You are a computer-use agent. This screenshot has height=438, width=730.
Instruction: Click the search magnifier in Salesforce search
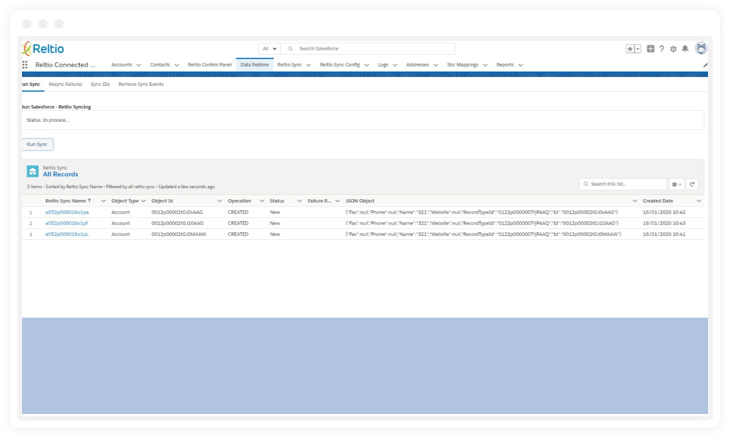pyautogui.click(x=290, y=48)
